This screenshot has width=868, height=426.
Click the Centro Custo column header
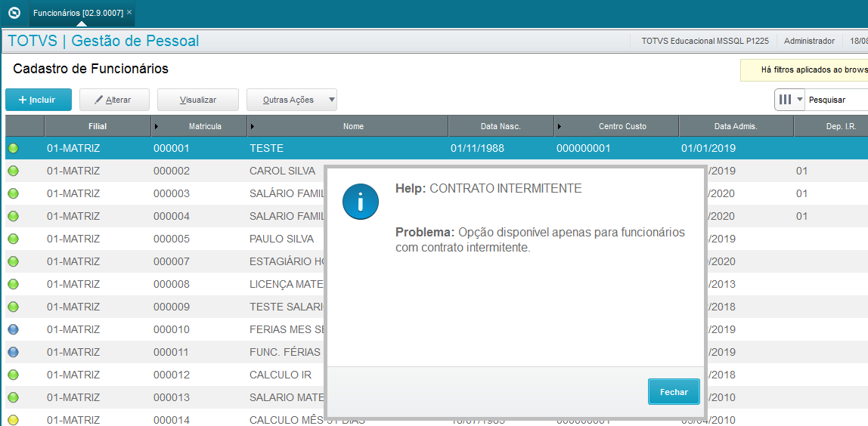(617, 126)
